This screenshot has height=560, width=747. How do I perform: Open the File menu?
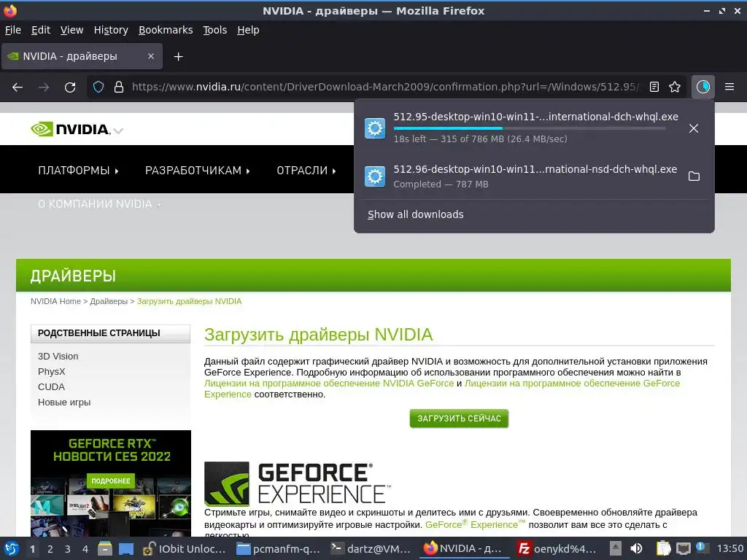pos(13,30)
